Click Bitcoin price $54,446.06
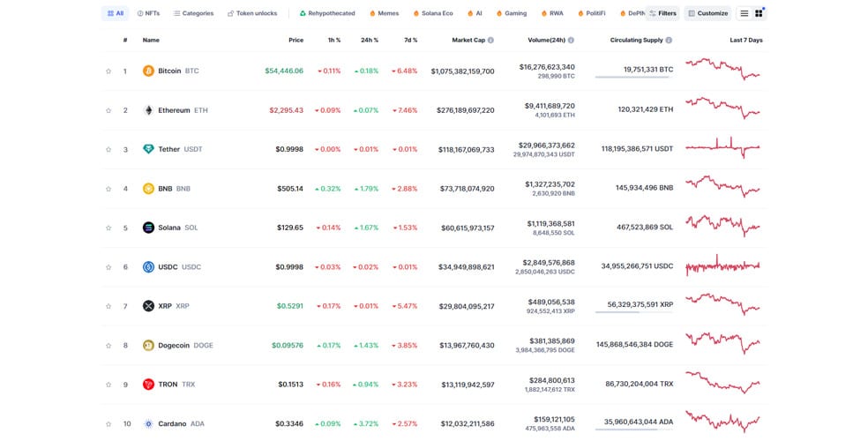This screenshot has height=441, width=868. [284, 71]
